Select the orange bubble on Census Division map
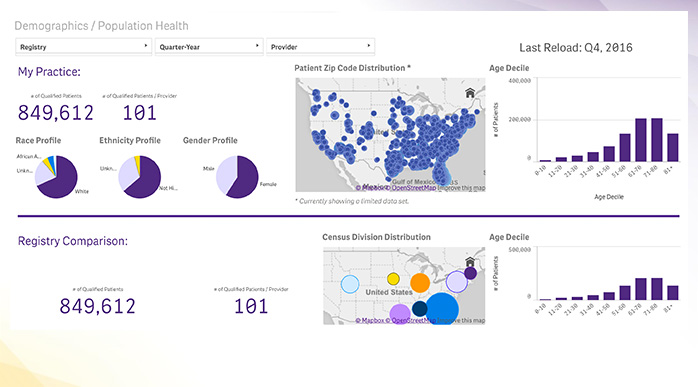698x387 pixels. click(420, 282)
